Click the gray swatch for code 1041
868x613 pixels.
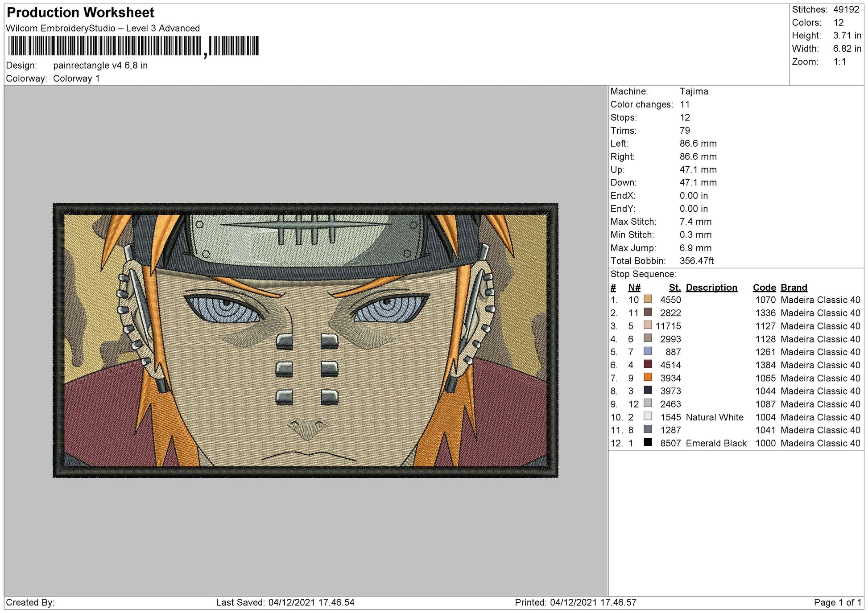[648, 429]
